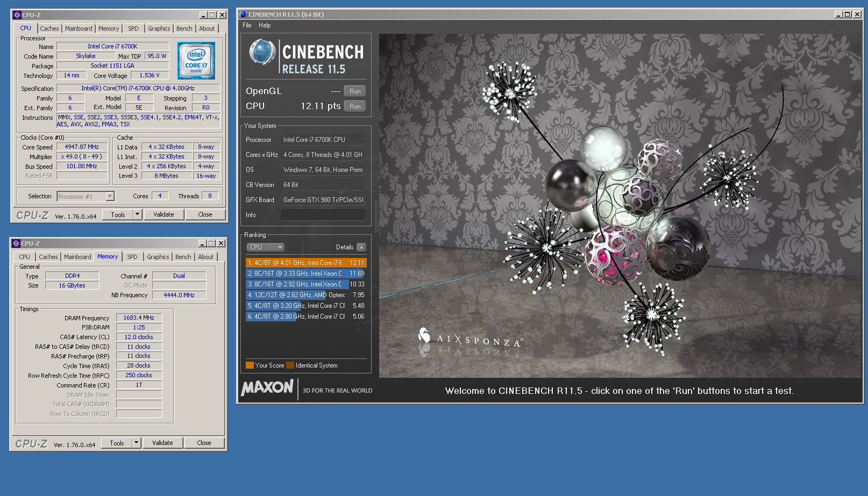Switch to Graphics tab in bottom CPU-Z

click(158, 257)
